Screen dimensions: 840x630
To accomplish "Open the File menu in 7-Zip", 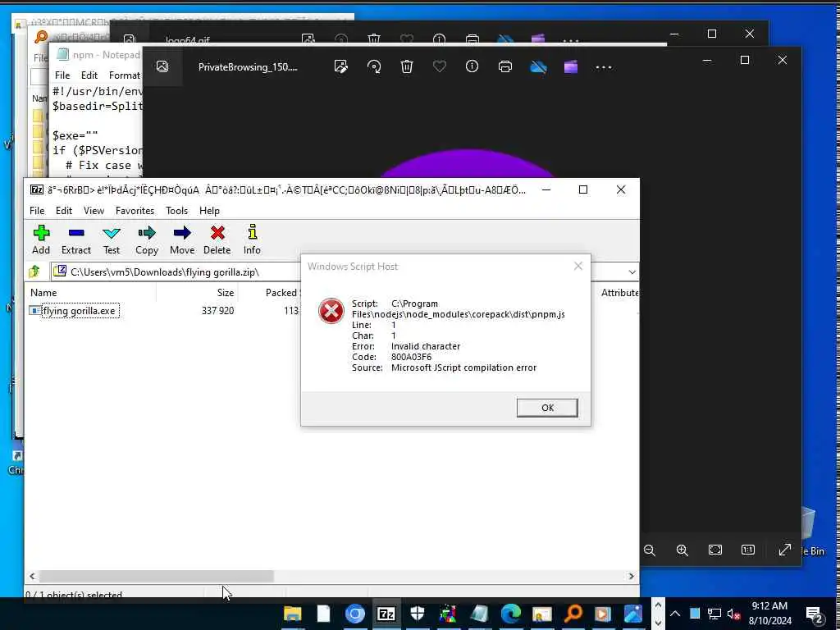I will coord(37,211).
